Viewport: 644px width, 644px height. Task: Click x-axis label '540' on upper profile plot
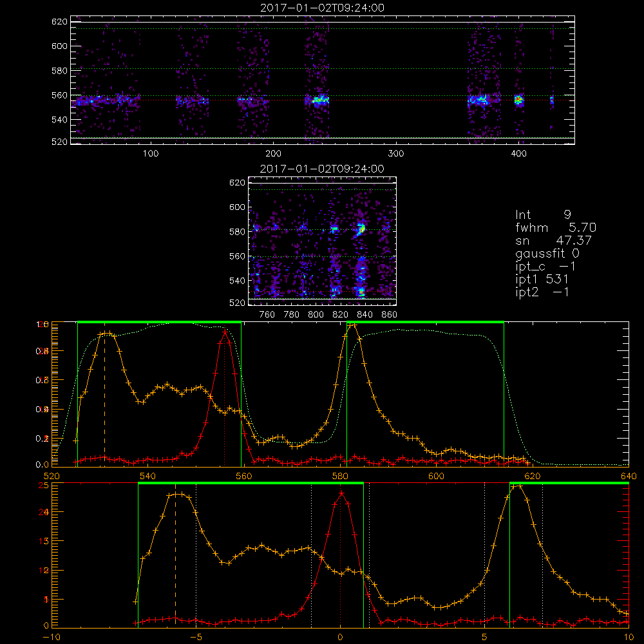[148, 476]
